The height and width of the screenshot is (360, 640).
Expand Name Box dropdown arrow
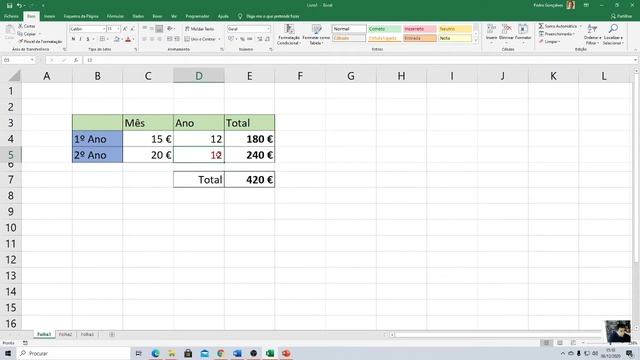[x=32, y=60]
